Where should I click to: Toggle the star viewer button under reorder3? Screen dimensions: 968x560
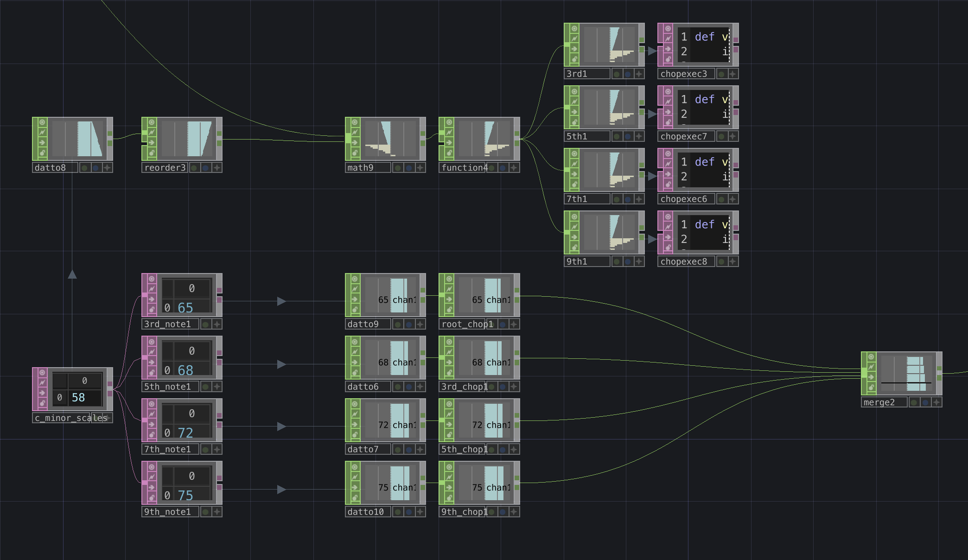217,168
